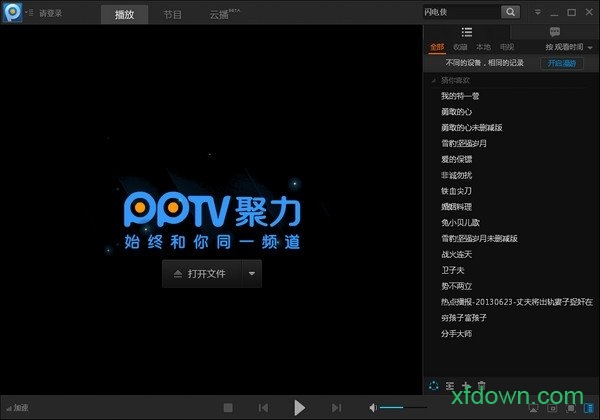The width and height of the screenshot is (600, 420).
Task: Click the PPTV logo icon
Action: (12, 12)
